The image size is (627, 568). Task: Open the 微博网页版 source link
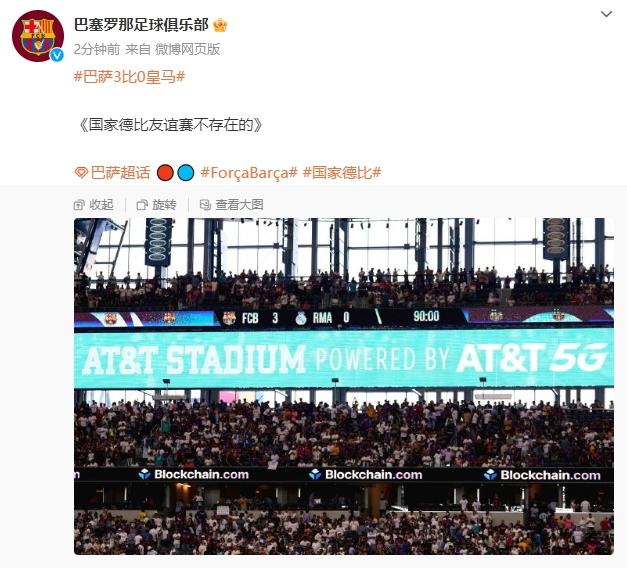[188, 49]
